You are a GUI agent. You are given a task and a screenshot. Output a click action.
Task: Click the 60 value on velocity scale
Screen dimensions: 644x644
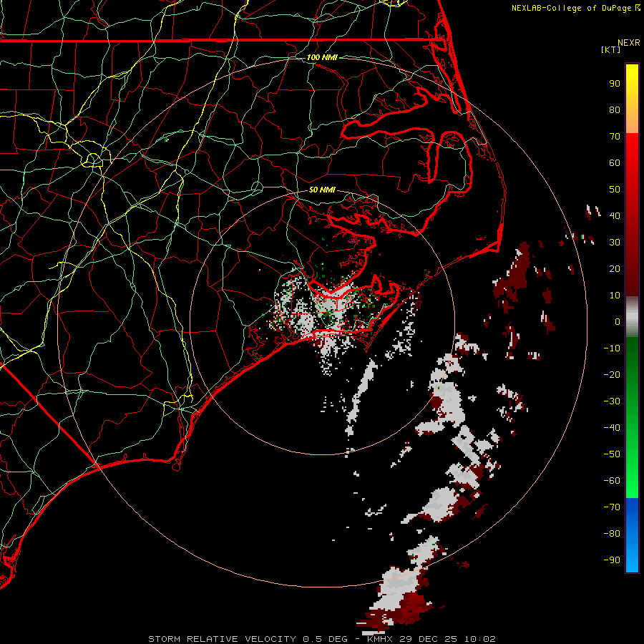(615, 162)
